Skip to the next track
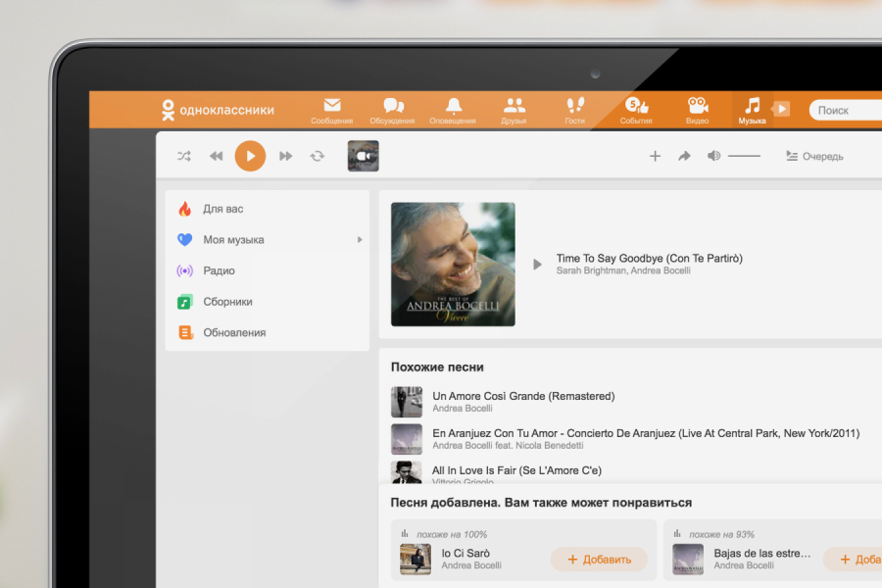 click(285, 156)
